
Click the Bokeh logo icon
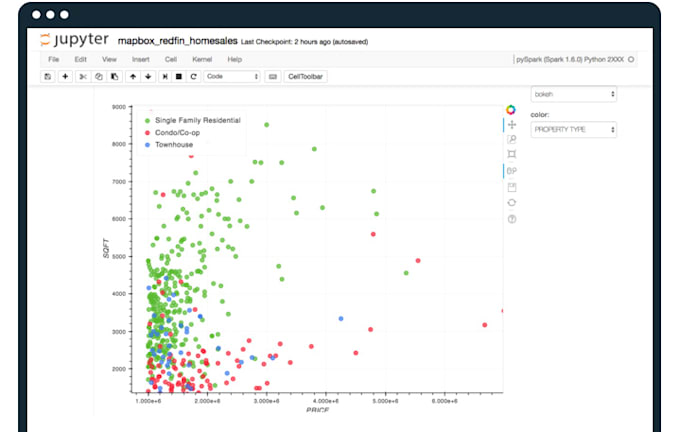pyautogui.click(x=511, y=109)
